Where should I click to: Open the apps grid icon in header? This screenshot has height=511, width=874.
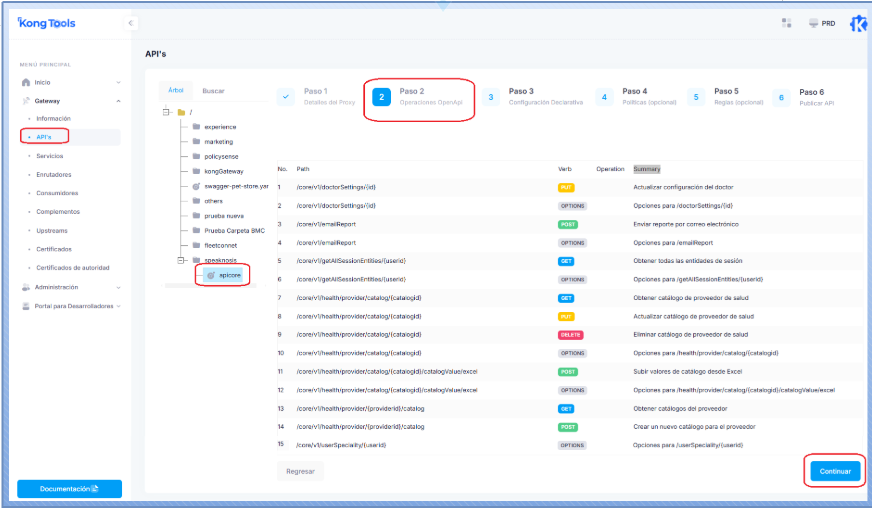[x=787, y=23]
